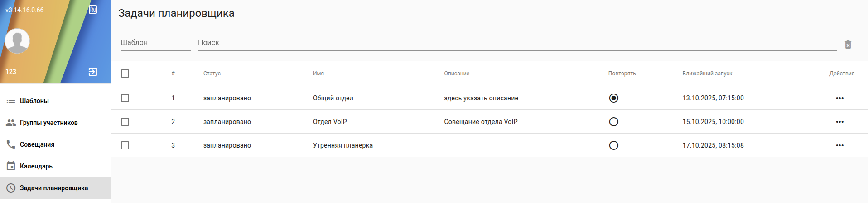Click the logout icon in sidebar header
Screen dimensions: 868x203
point(93,72)
